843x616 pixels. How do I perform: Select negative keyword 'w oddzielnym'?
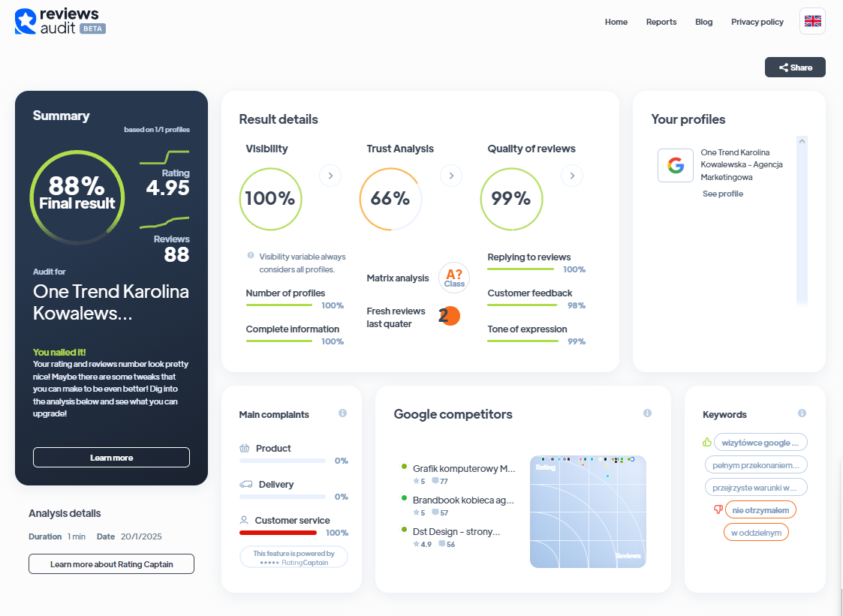(756, 533)
